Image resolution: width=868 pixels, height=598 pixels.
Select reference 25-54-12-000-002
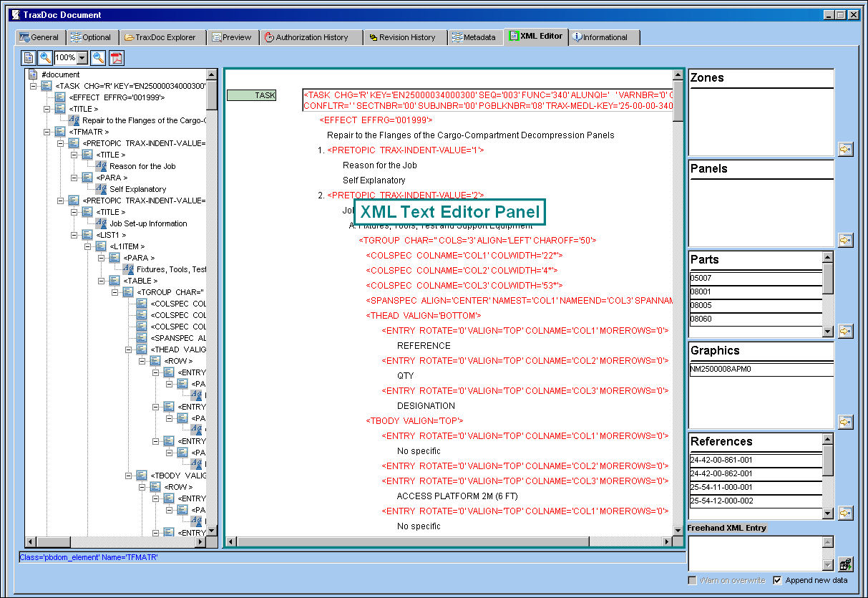point(756,501)
